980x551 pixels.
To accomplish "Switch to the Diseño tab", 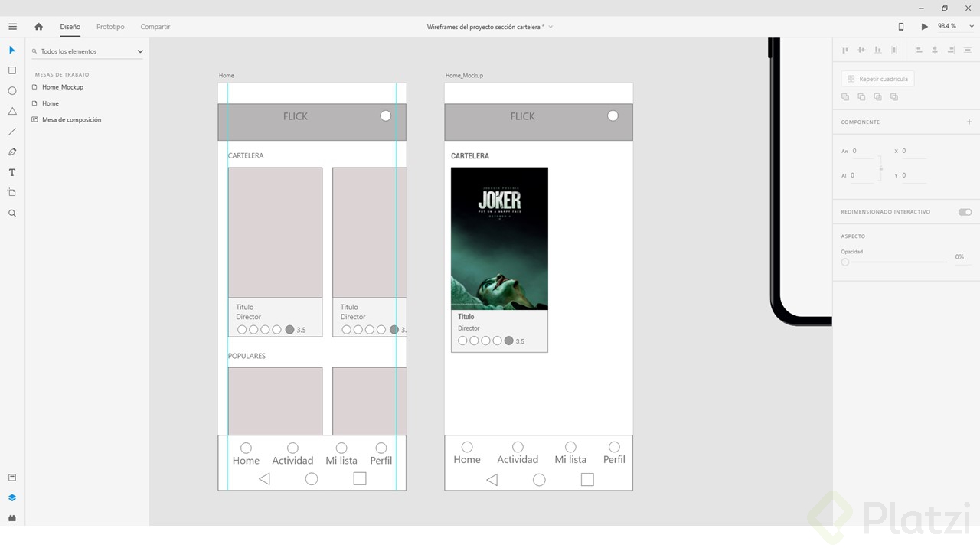I will (70, 27).
